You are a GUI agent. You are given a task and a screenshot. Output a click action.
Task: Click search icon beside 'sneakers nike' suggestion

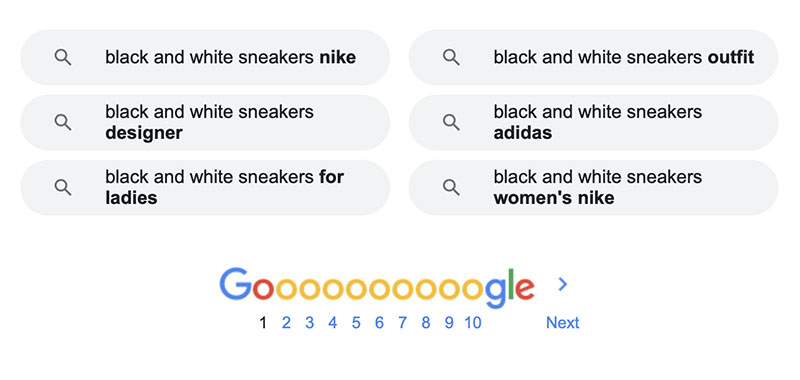click(x=63, y=58)
